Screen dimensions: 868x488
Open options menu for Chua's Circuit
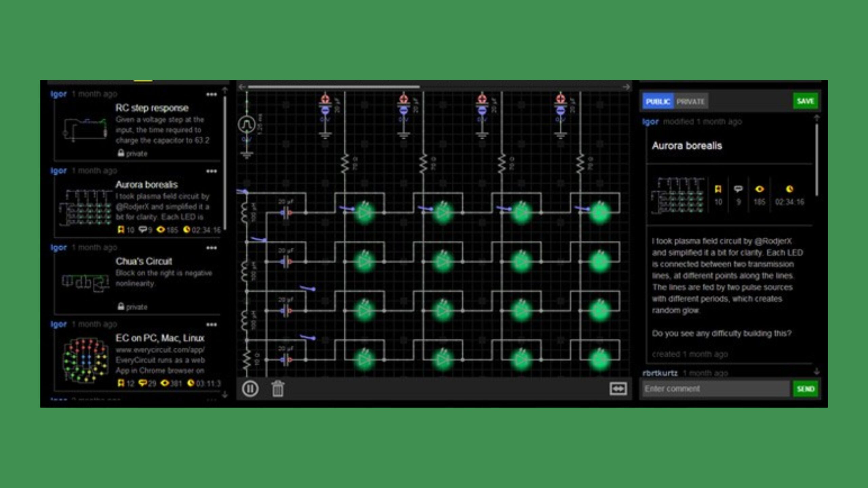pyautogui.click(x=212, y=248)
